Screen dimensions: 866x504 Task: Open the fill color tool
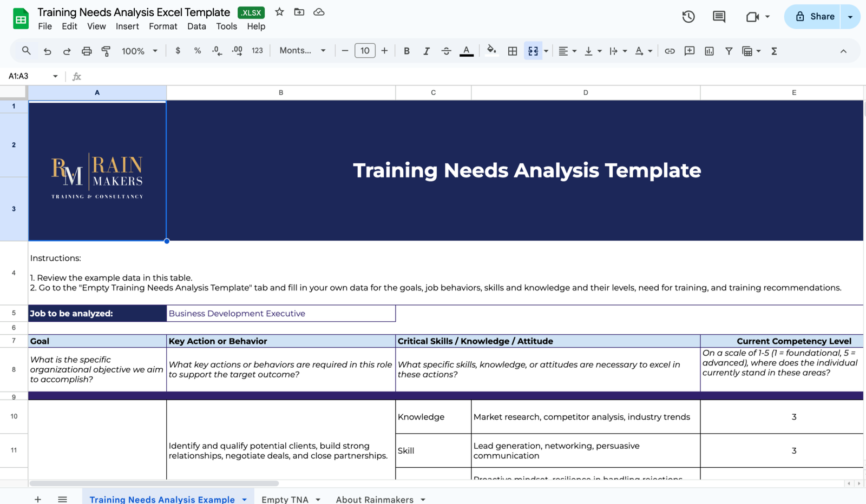point(491,50)
